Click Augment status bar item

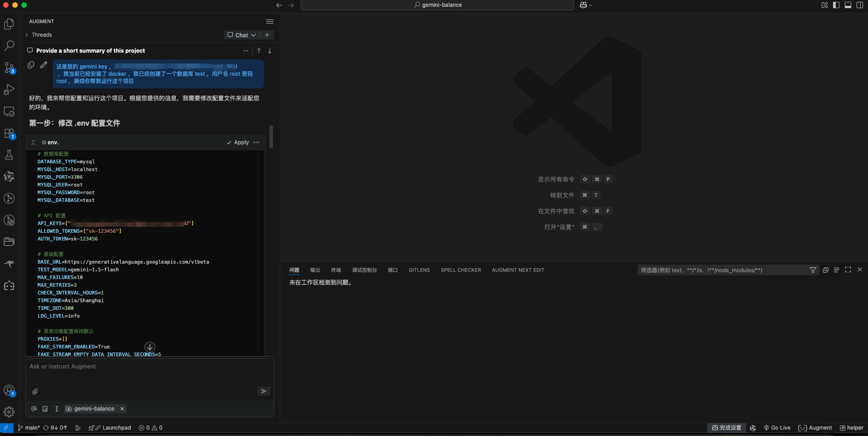click(x=815, y=428)
